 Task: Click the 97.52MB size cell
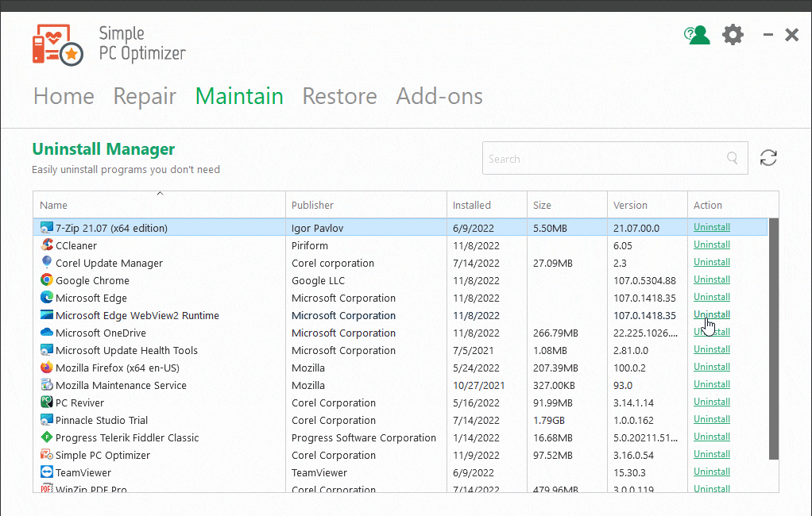(552, 456)
